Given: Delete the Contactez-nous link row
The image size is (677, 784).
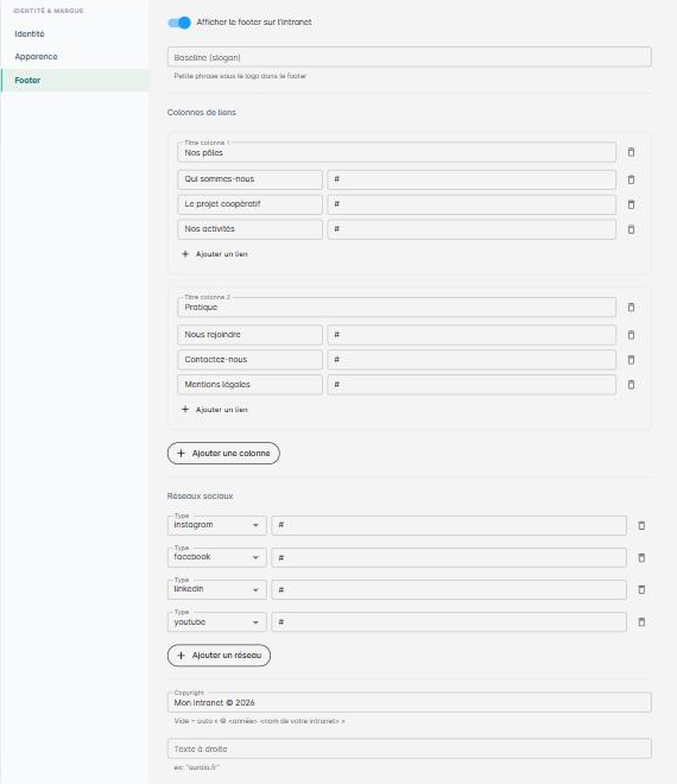Looking at the screenshot, I should pos(631,360).
